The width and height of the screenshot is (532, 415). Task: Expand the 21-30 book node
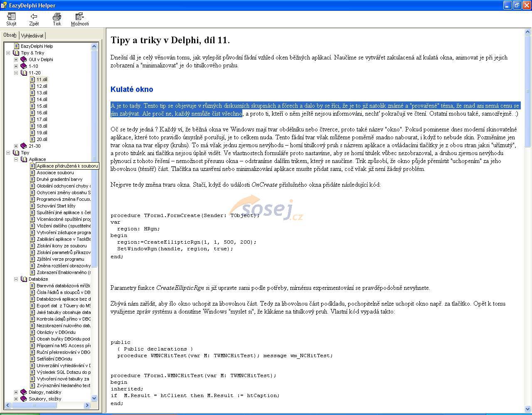coord(16,146)
